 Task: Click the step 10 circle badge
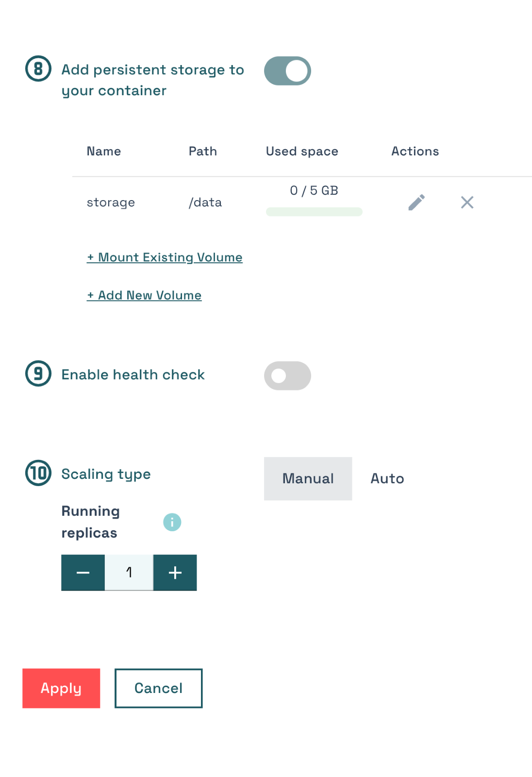point(38,473)
